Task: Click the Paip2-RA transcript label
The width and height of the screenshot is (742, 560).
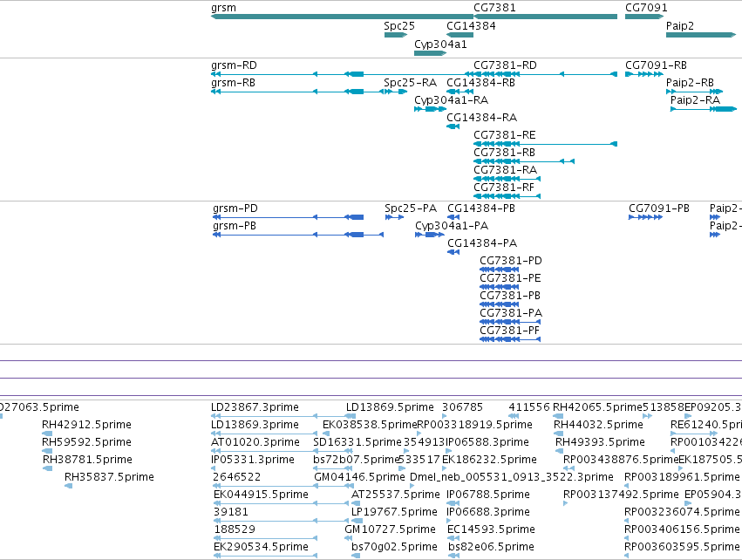Action: click(x=695, y=100)
